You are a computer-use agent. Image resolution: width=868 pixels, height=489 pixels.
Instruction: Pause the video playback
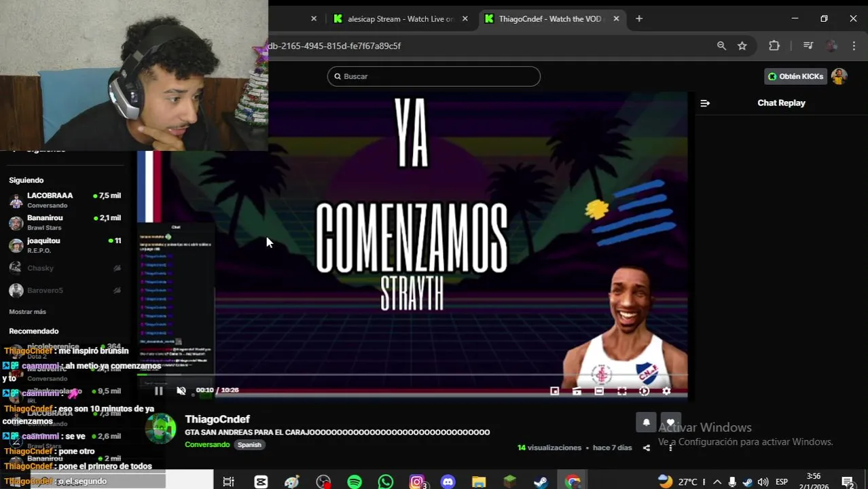click(x=158, y=391)
